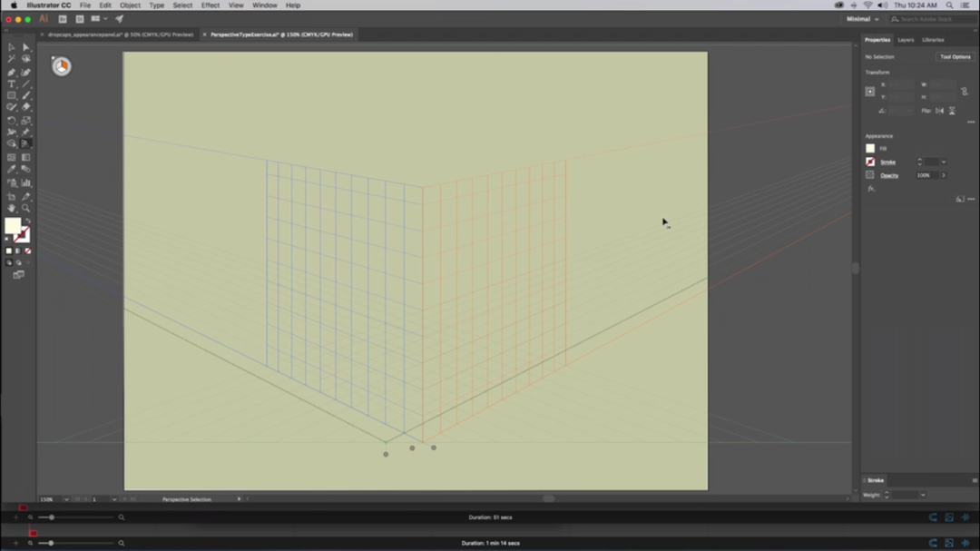Pick the Rotate tool

click(12, 120)
